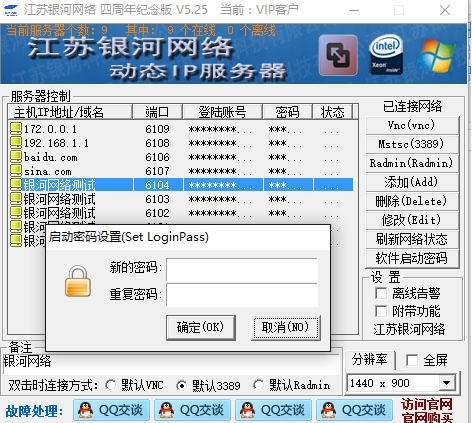This screenshot has height=423, width=472.
Task: Click the 新的密码 input field
Action: click(x=242, y=269)
